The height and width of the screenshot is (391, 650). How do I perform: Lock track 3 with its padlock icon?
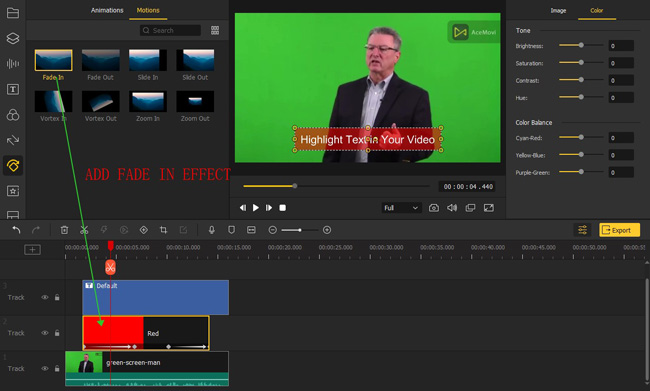pos(57,297)
